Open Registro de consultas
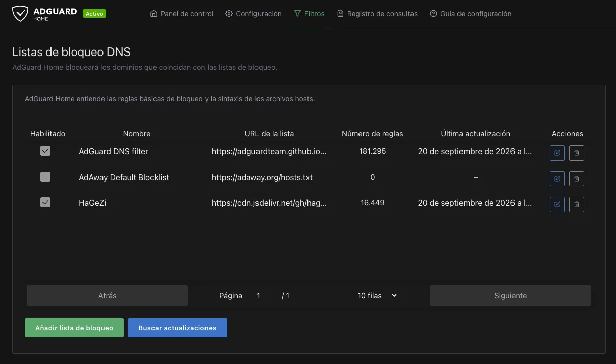The image size is (616, 364). coord(377,14)
